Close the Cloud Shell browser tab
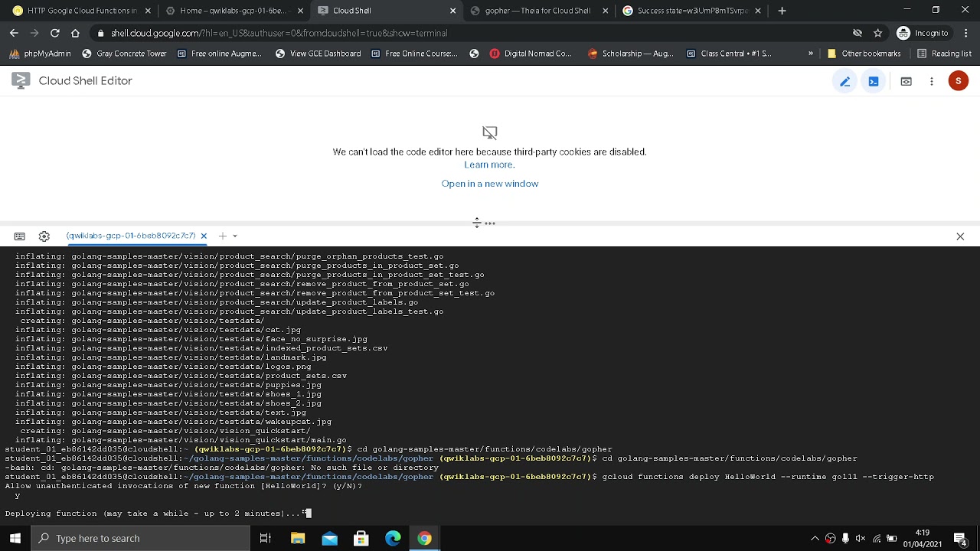This screenshot has width=980, height=551. click(452, 11)
